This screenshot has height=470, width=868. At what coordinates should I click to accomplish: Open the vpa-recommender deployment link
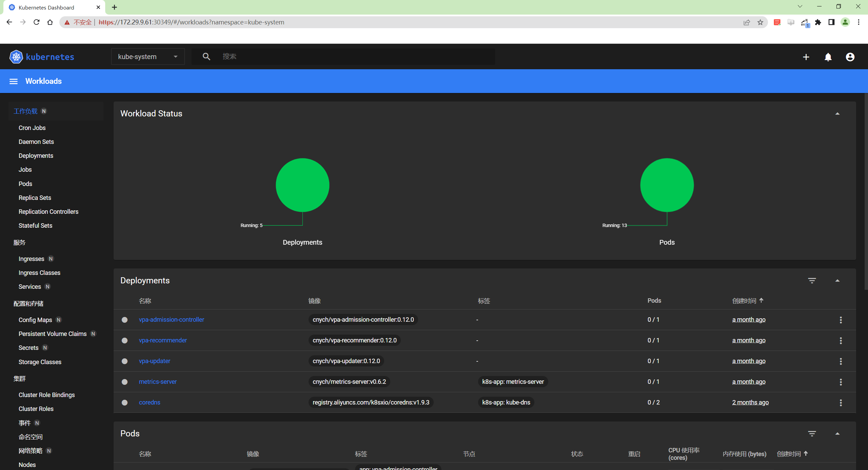coord(163,340)
